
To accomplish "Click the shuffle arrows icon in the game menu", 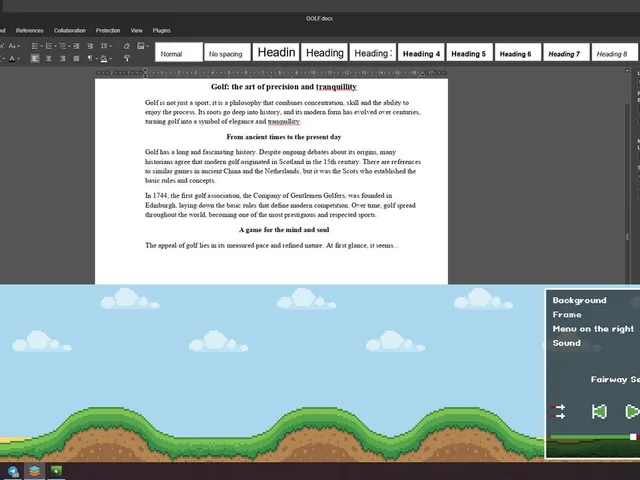I will [x=558, y=411].
